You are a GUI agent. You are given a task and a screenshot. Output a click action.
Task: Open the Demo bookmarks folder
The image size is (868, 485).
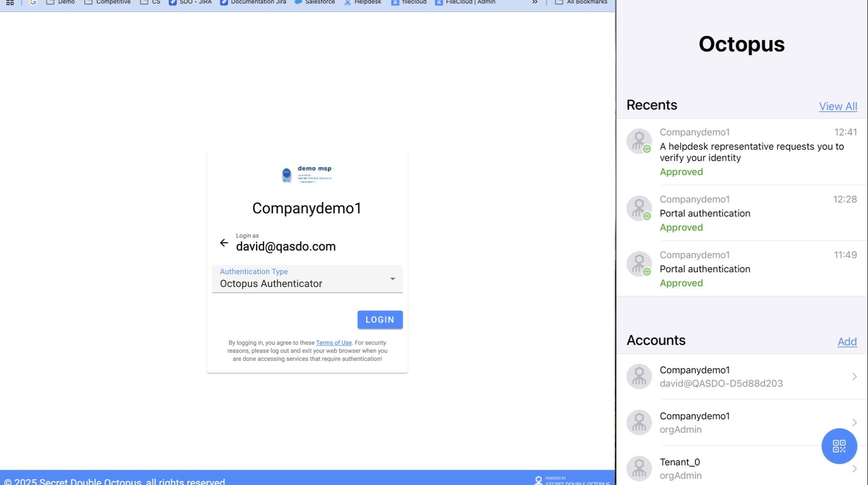tap(60, 3)
